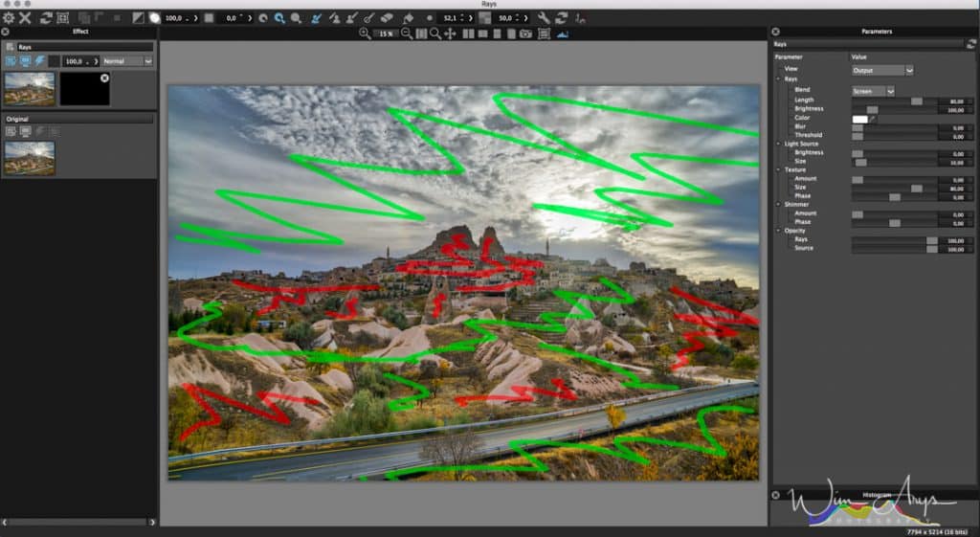Click the Opacity Source slider
The width and height of the screenshot is (980, 537).
[x=895, y=249]
